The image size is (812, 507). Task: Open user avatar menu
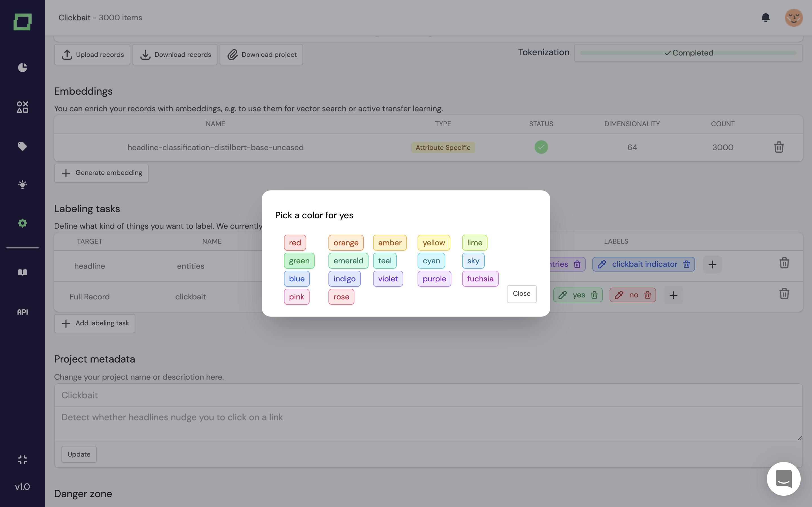tap(793, 17)
